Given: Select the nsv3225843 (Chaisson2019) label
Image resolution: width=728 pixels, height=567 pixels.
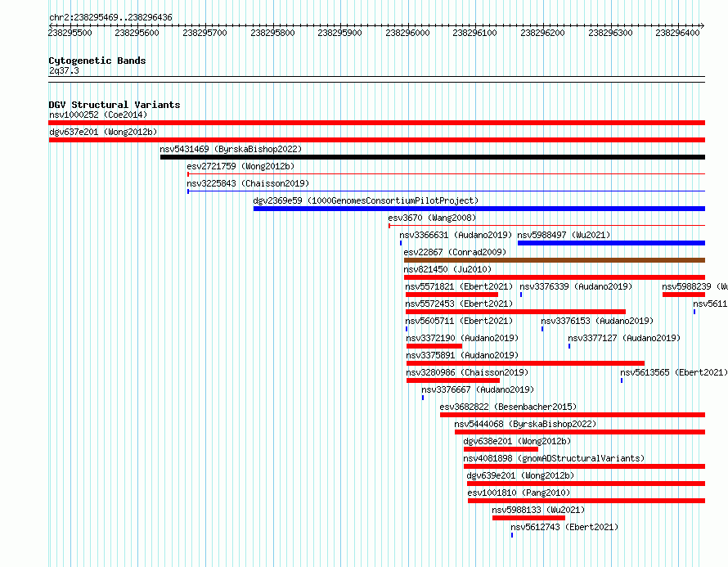Looking at the screenshot, I should click(248, 183).
